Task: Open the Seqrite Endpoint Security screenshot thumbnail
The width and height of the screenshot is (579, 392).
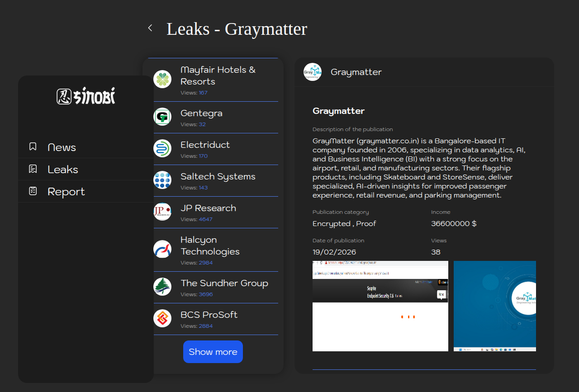Action: 380,306
